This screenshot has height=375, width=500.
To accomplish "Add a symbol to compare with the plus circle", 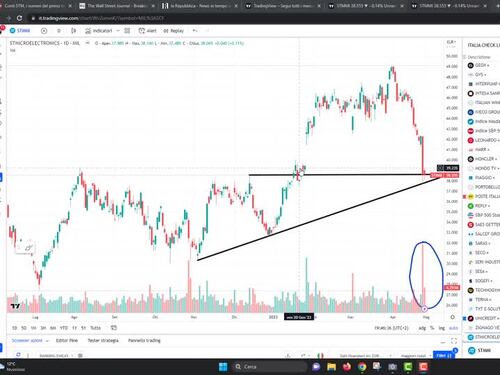I will (44, 31).
